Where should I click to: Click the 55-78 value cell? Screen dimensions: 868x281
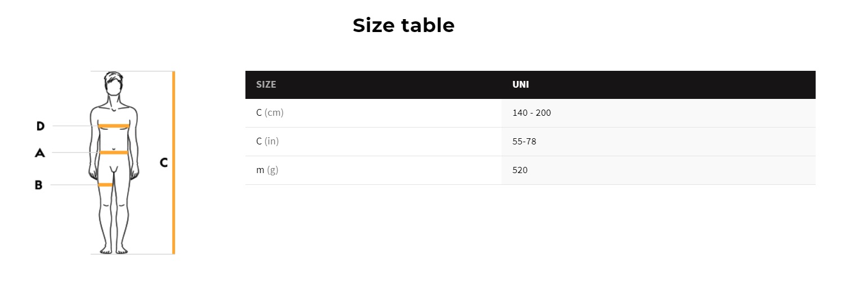click(524, 141)
